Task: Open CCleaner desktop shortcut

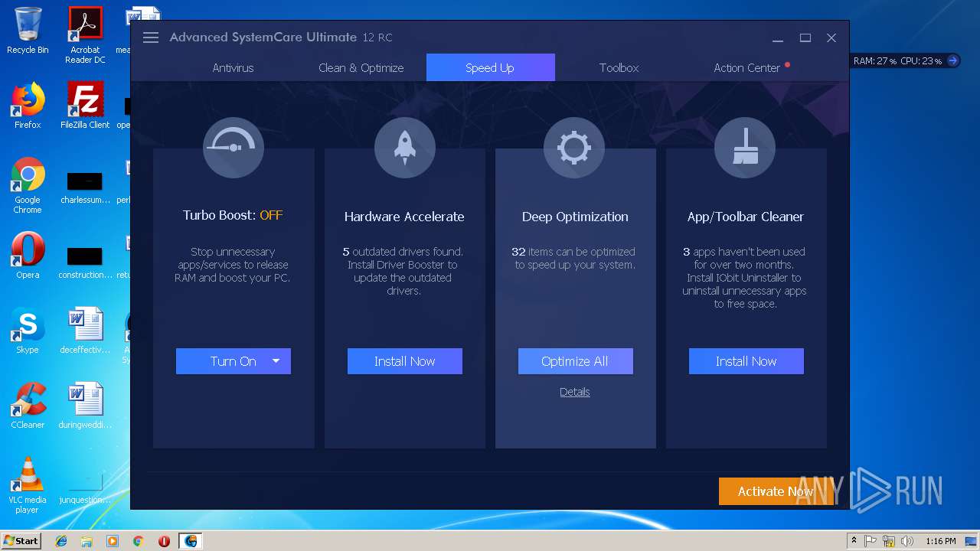Action: 28,406
